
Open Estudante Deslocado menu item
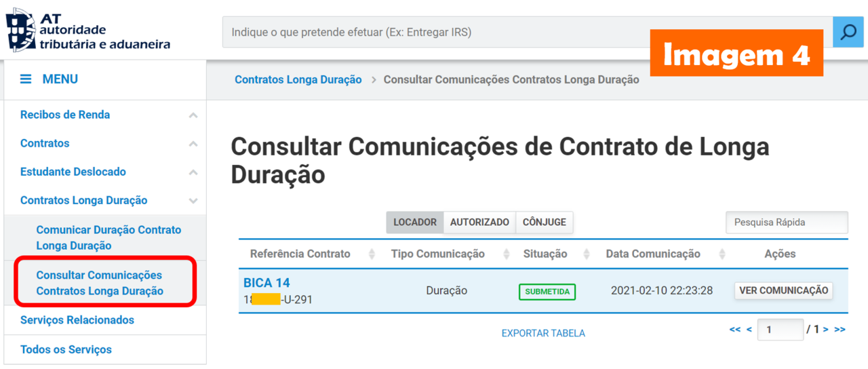tap(73, 172)
